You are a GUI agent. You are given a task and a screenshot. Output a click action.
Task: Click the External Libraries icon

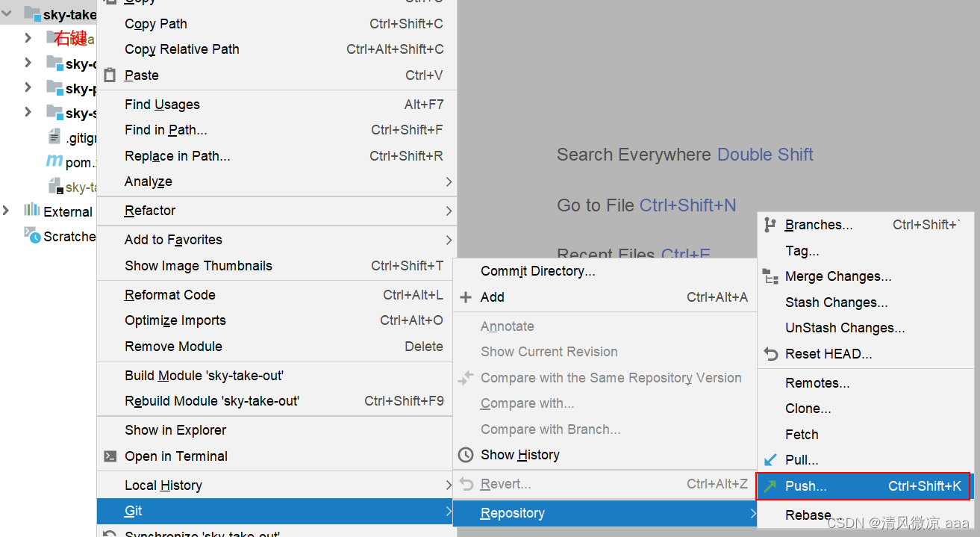coord(32,210)
